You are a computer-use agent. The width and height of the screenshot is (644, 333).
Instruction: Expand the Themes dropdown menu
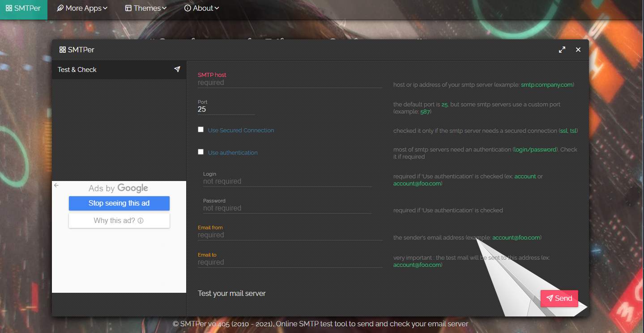coord(145,8)
